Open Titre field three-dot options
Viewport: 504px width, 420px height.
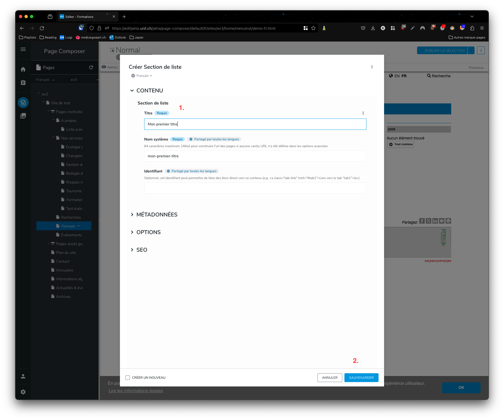363,113
